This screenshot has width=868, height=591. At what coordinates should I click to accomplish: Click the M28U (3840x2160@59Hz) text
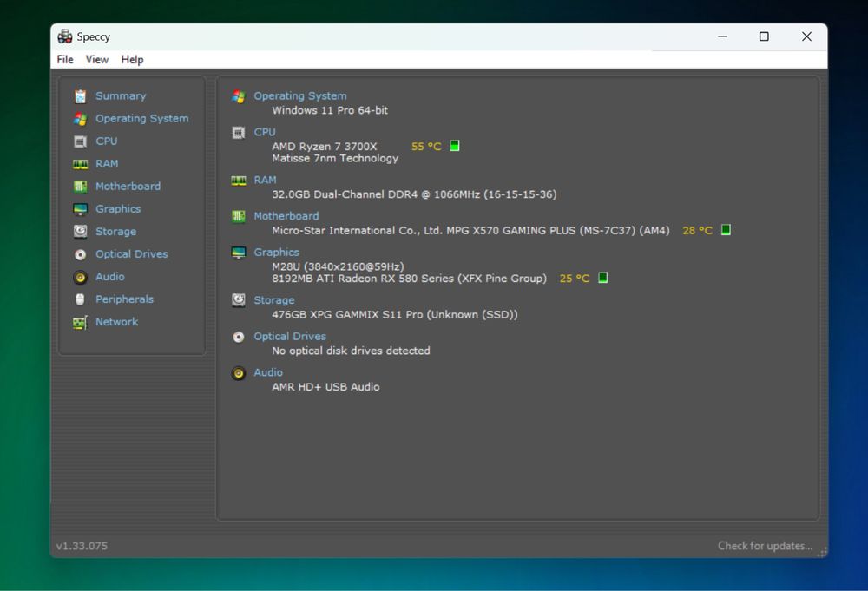338,266
